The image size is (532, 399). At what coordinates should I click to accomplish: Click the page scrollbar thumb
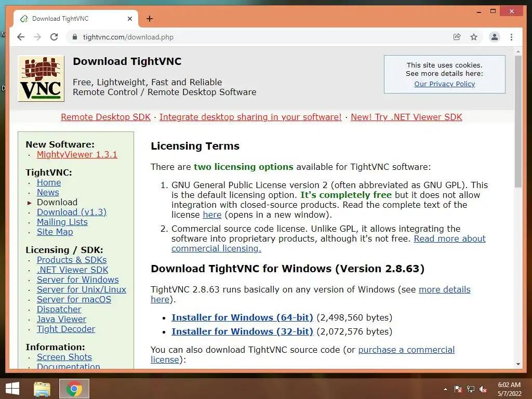[x=518, y=121]
